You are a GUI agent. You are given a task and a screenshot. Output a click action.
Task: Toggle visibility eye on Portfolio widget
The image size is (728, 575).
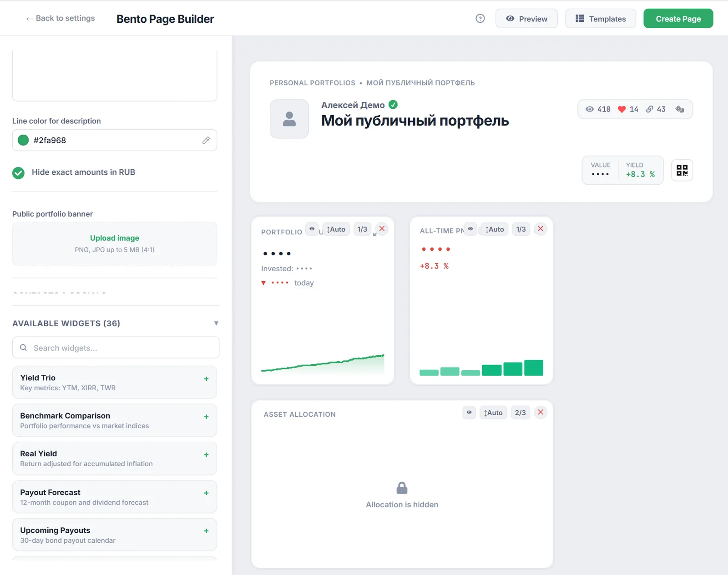tap(312, 229)
